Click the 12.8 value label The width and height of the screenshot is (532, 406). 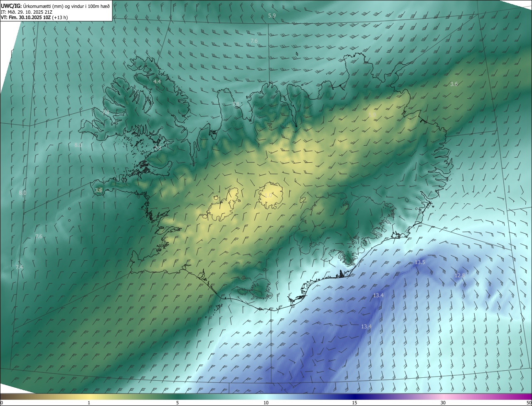click(460, 276)
